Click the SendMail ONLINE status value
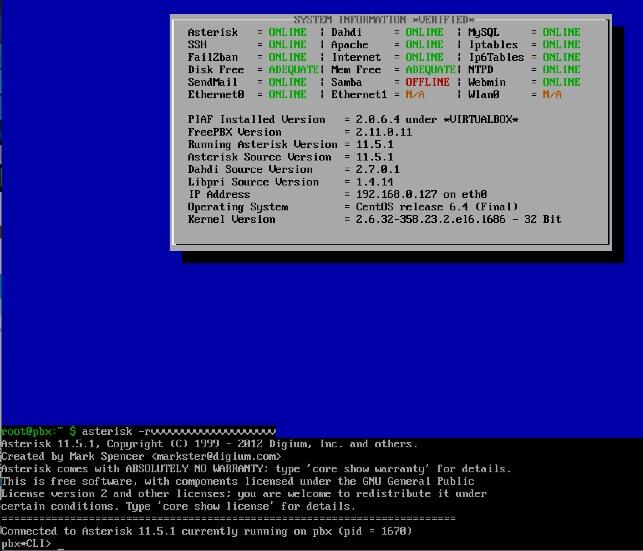Image resolution: width=643 pixels, height=551 pixels. [x=287, y=82]
